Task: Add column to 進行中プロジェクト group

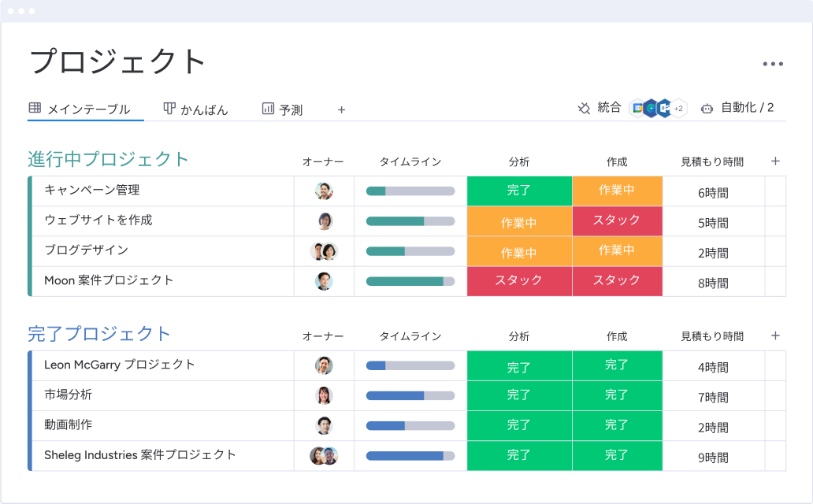Action: (775, 161)
